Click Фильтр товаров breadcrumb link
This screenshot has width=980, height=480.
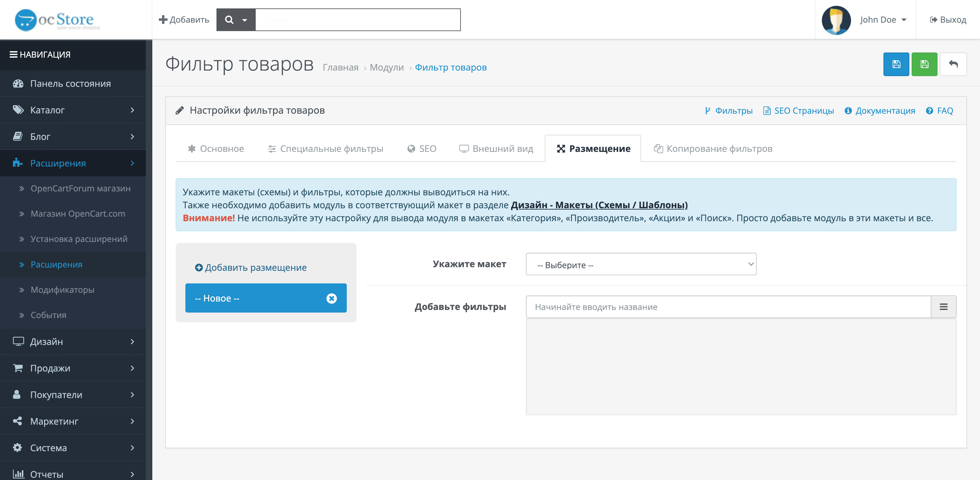click(x=451, y=67)
